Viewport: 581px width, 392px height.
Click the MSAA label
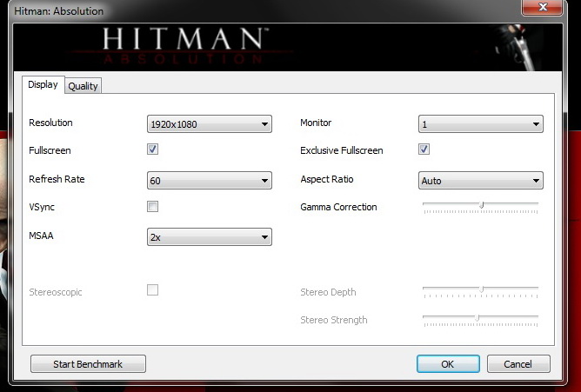[x=41, y=236]
